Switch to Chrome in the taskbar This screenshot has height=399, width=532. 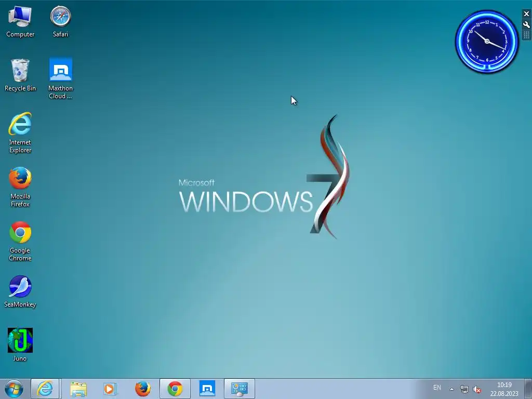[175, 389]
